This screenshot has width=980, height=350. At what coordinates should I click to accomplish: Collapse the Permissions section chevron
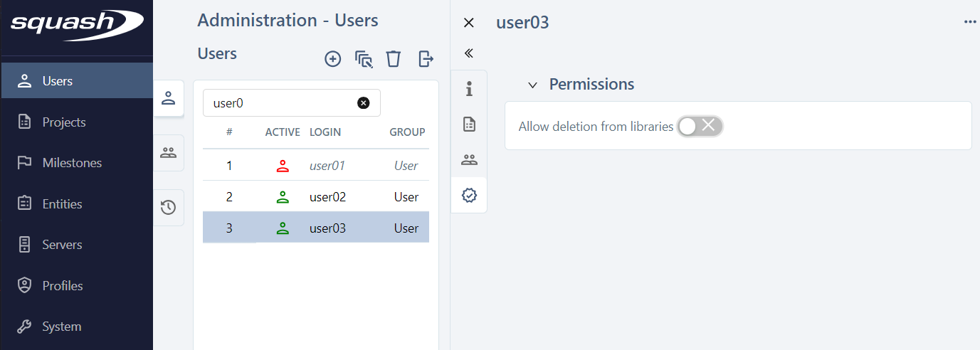[x=532, y=85]
